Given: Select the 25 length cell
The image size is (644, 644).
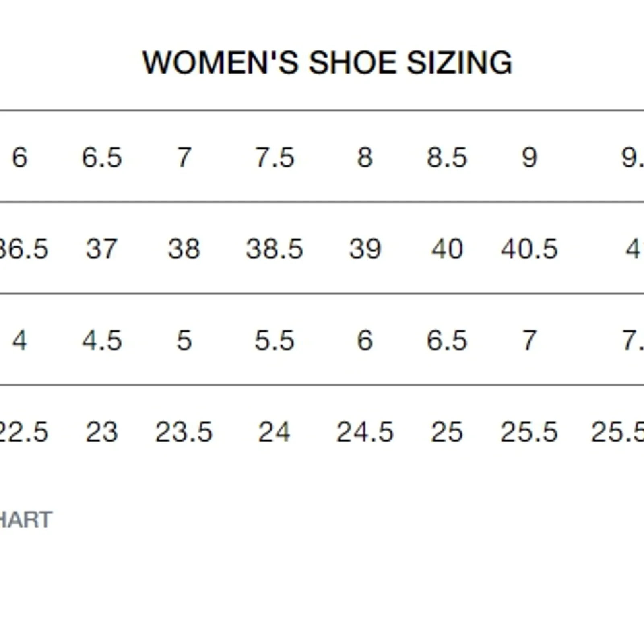Looking at the screenshot, I should pos(447,432).
